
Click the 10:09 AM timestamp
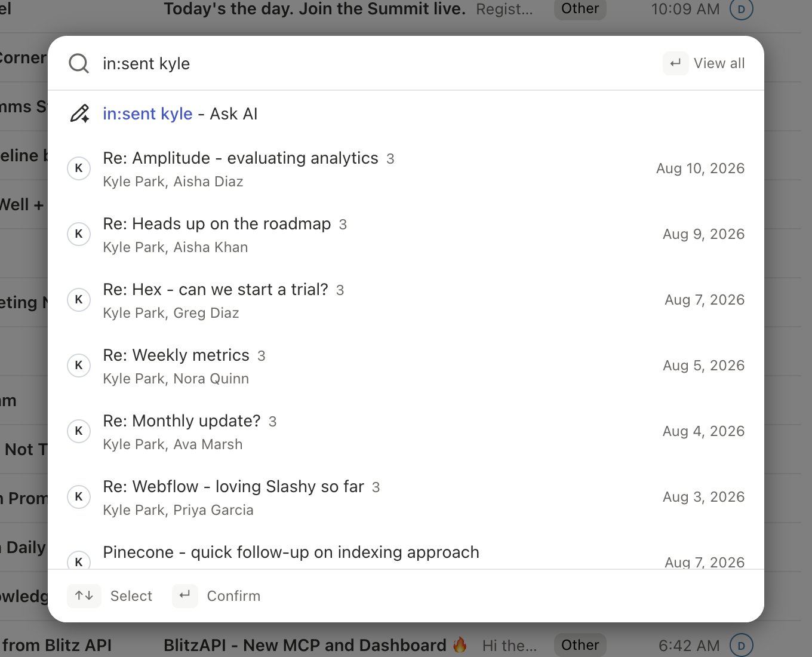click(685, 9)
